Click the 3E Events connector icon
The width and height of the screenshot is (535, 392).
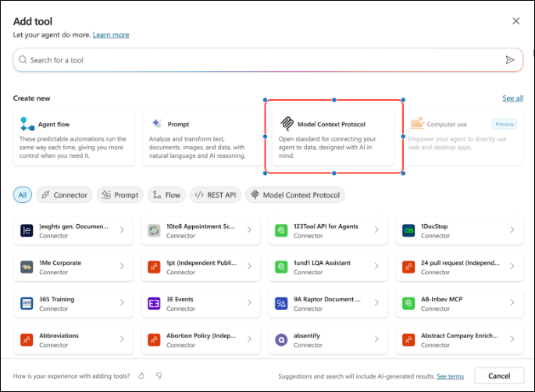click(154, 303)
